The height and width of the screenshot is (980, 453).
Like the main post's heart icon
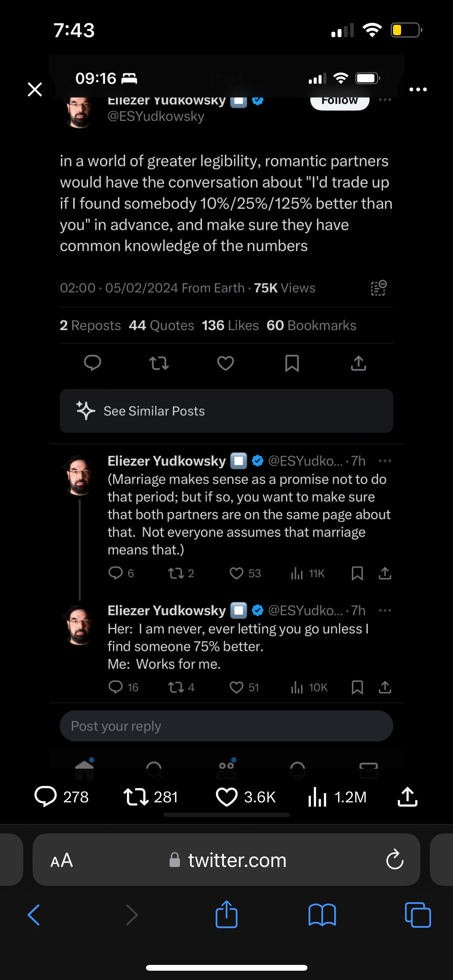point(225,363)
